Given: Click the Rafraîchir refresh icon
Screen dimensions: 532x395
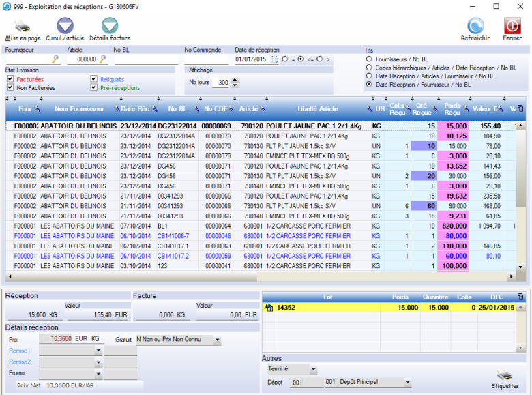Looking at the screenshot, I should click(475, 26).
